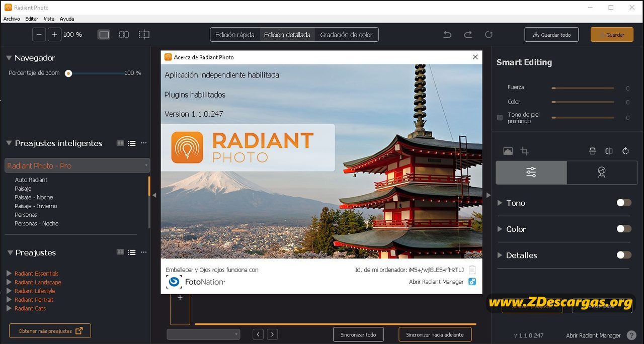
Task: Select split-view divider icon
Action: (144, 35)
